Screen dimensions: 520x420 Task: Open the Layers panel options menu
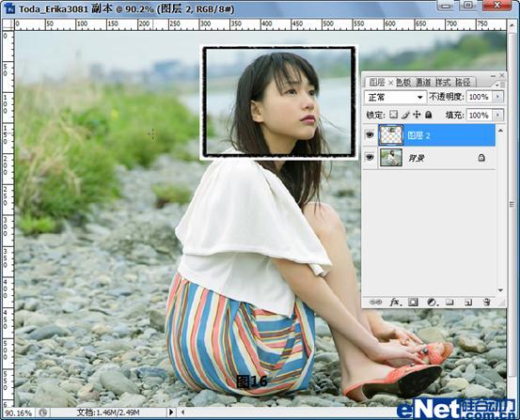[x=500, y=85]
